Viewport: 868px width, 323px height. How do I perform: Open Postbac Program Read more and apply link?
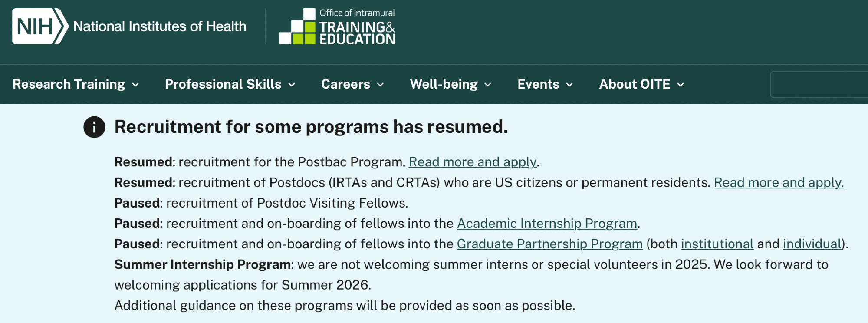click(x=473, y=162)
